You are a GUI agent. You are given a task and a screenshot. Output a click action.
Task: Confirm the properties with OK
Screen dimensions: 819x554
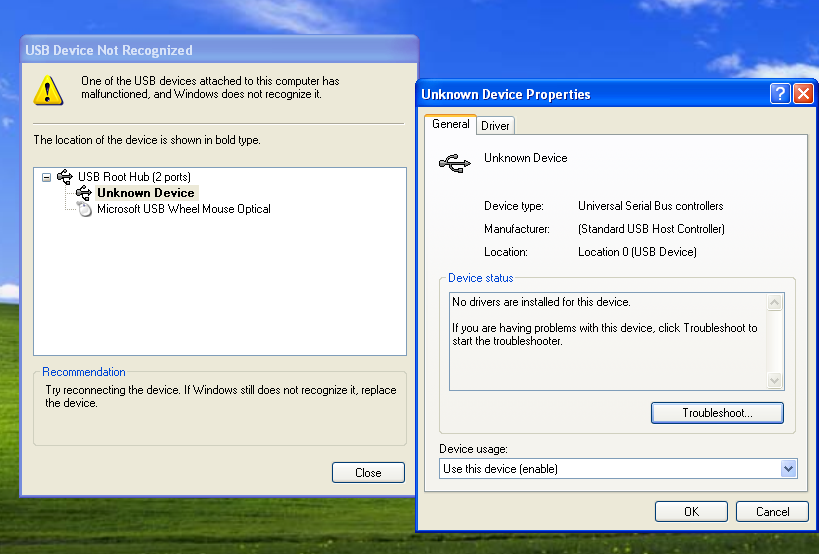coord(691,512)
